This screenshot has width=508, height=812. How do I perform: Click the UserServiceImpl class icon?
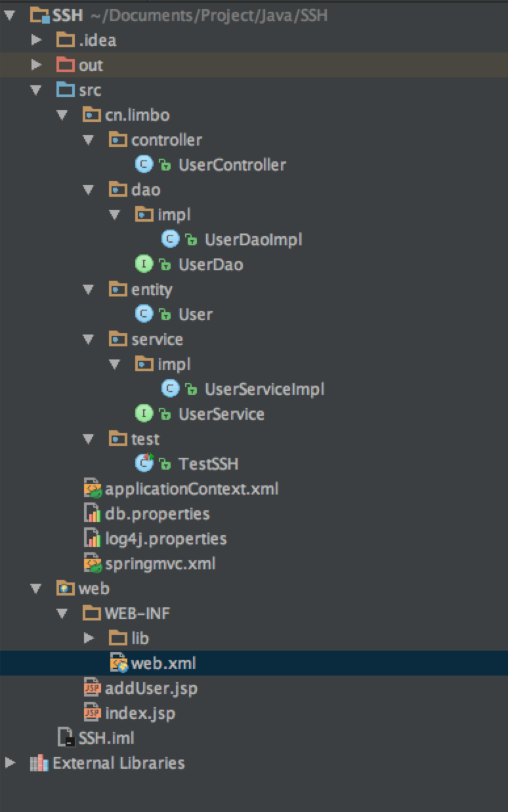coord(170,389)
